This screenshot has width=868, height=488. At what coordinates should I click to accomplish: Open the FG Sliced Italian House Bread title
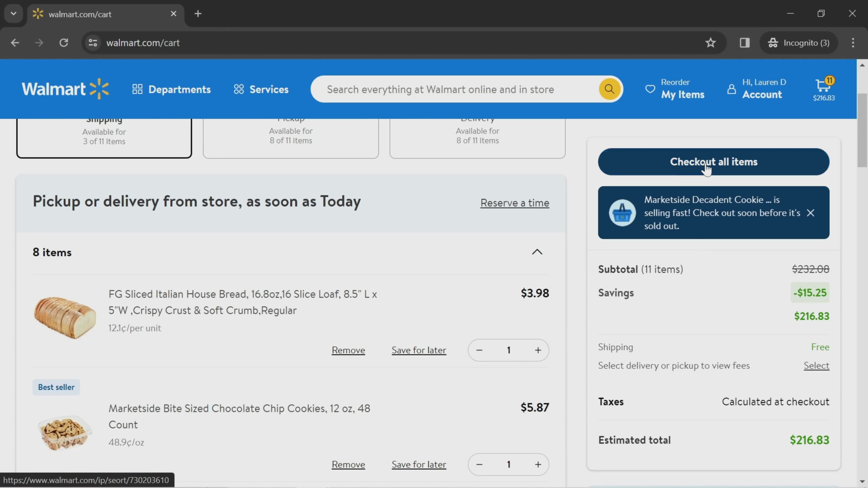coord(243,302)
